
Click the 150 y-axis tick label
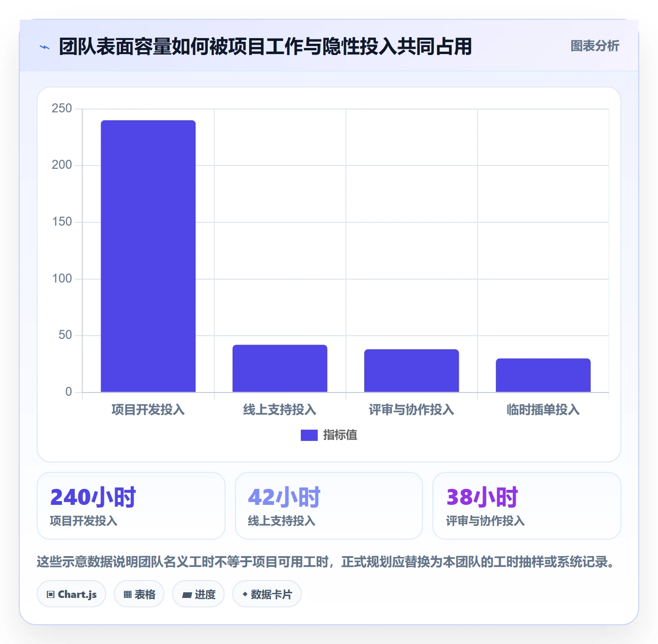tap(62, 222)
